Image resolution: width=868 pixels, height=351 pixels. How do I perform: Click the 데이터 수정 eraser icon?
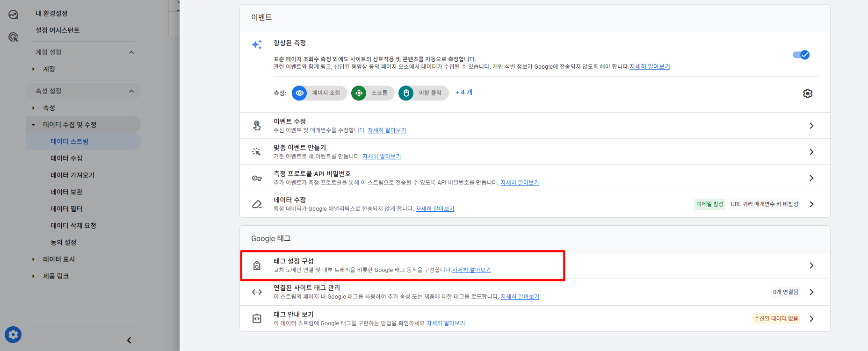point(257,204)
